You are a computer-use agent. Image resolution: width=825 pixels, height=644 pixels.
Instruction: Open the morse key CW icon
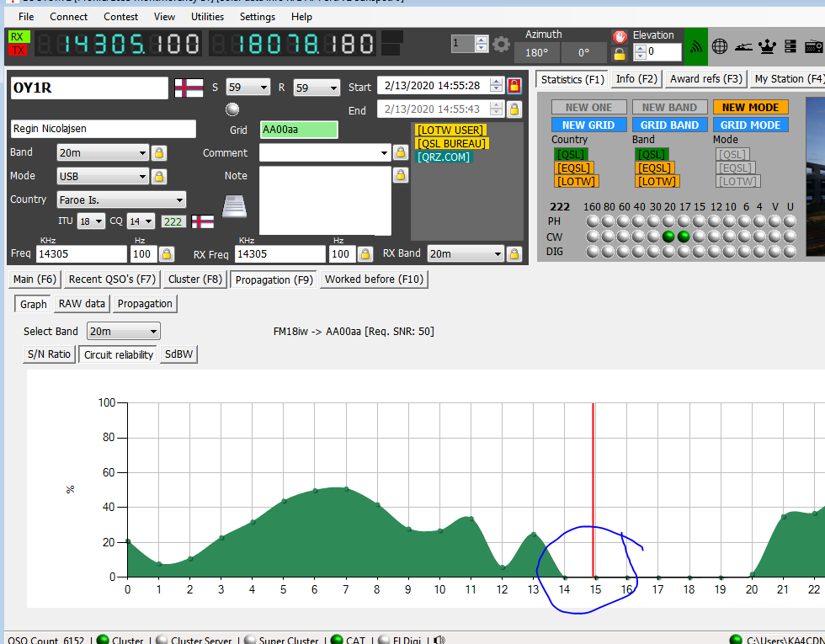pos(742,47)
